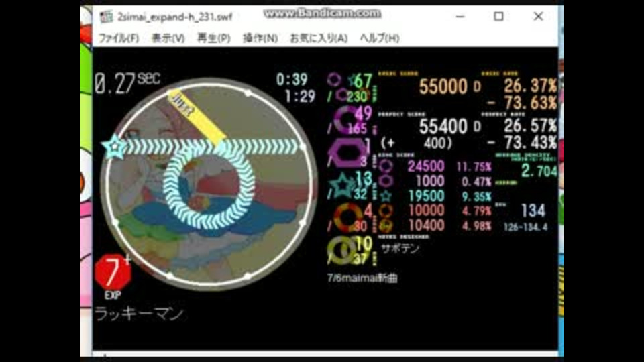This screenshot has height=362, width=644.
Task: Click the notes designer name サボテン
Action: 400,249
